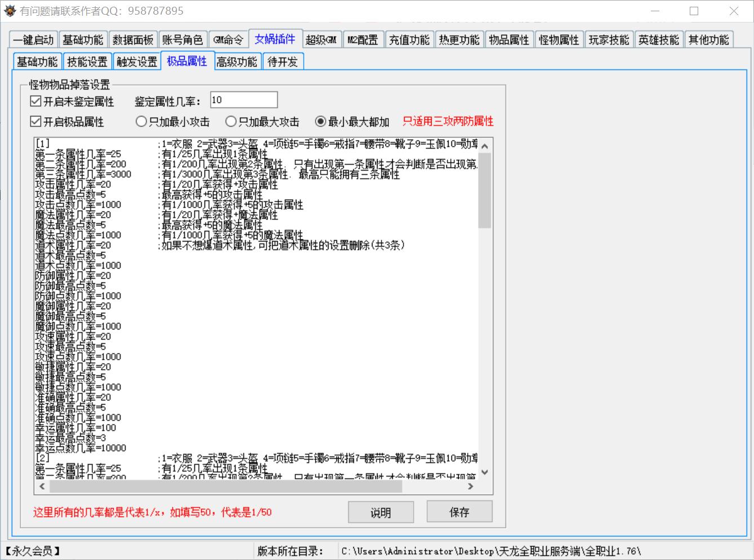Select the 女娲插件 tab
754x560 pixels.
(x=275, y=39)
